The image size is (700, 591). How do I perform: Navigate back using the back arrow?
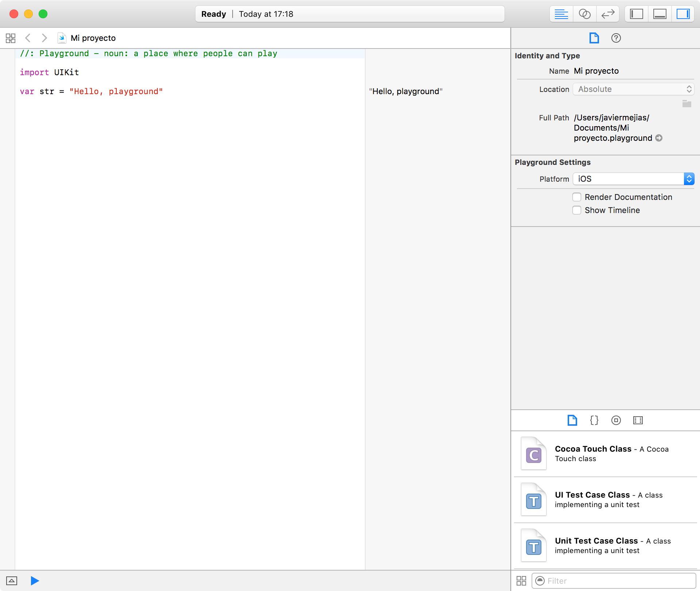(x=28, y=38)
